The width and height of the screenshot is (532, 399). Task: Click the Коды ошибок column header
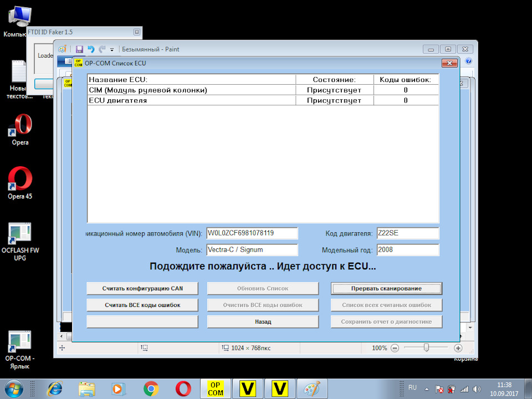406,80
